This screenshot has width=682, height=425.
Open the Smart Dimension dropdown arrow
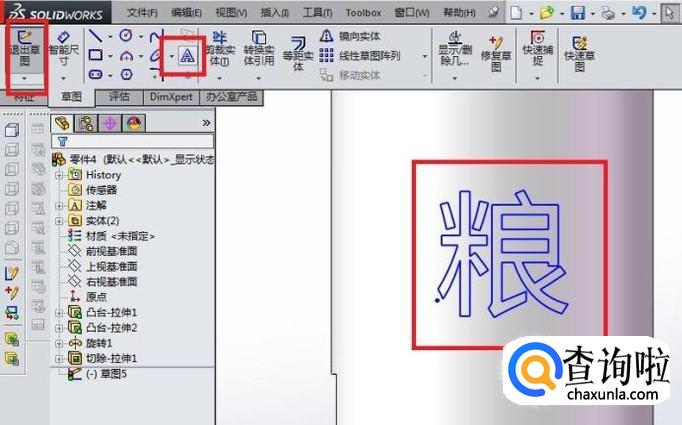click(x=64, y=79)
